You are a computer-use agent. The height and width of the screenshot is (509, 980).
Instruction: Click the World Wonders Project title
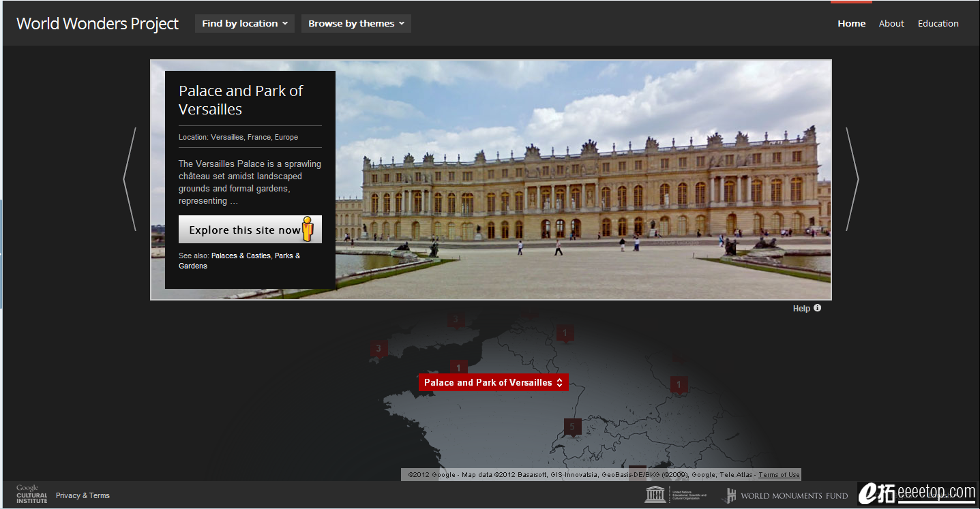(98, 23)
